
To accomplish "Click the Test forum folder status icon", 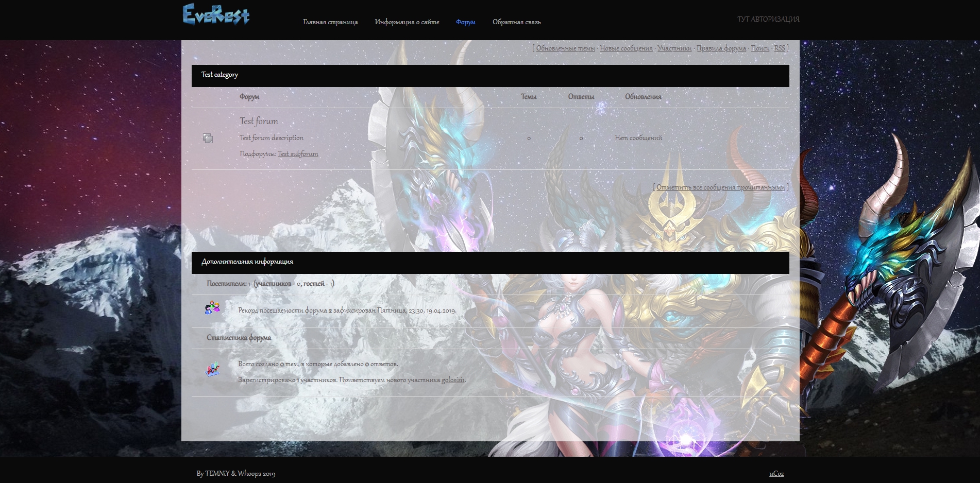I will pos(208,138).
